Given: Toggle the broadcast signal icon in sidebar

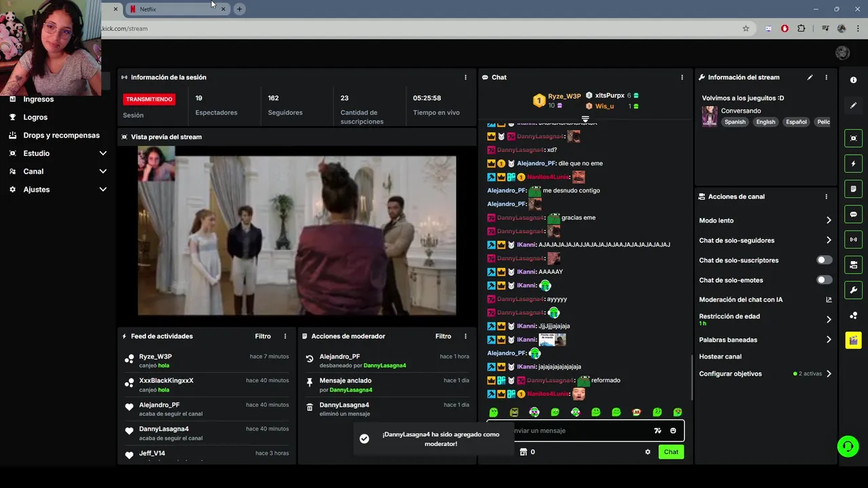Looking at the screenshot, I should [x=853, y=239].
